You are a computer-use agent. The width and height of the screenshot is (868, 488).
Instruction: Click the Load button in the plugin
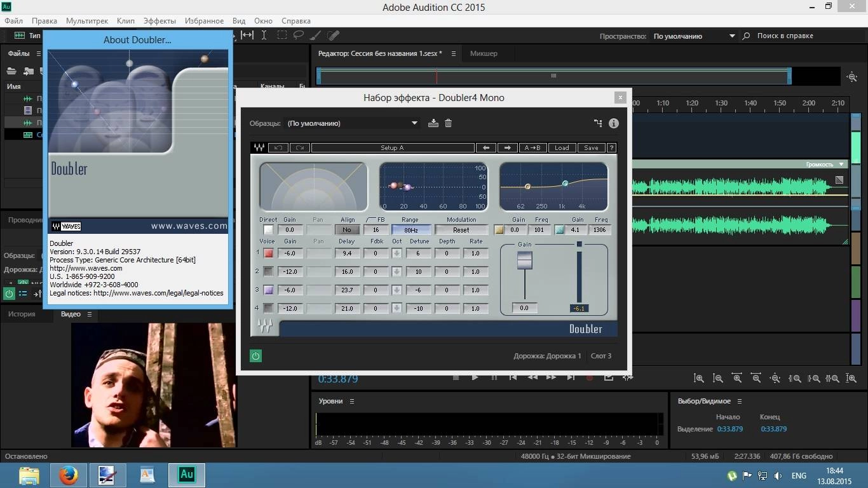click(562, 147)
